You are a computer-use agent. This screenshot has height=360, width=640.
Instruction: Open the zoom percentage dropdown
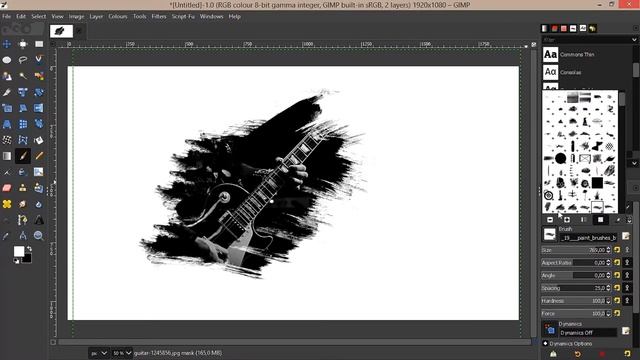point(122,353)
